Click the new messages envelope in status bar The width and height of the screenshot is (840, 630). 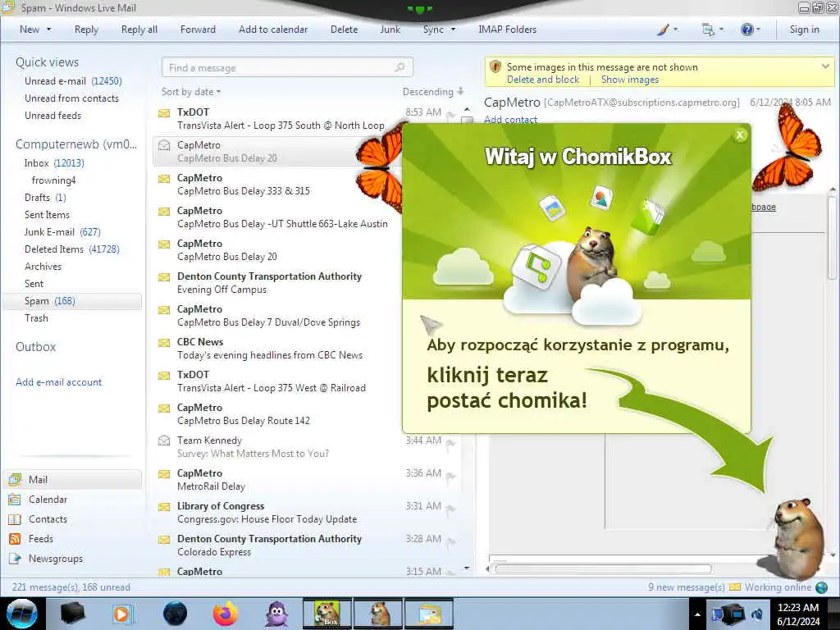click(x=735, y=587)
